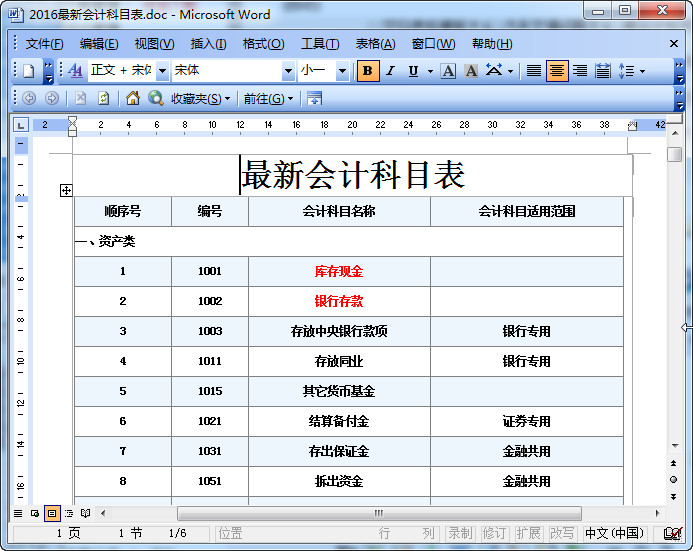This screenshot has width=693, height=551.
Task: Click the line spacing icon
Action: point(626,71)
